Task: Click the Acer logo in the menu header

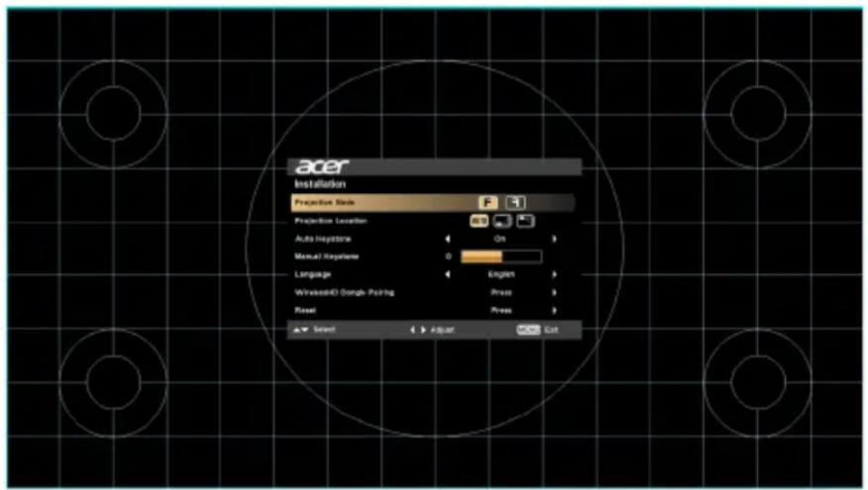Action: pyautogui.click(x=322, y=166)
